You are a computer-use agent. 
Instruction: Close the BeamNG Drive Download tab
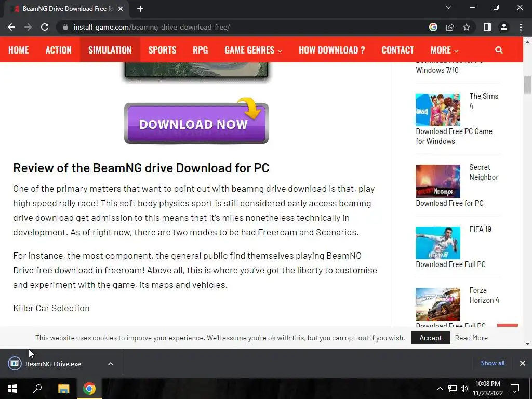point(121,9)
